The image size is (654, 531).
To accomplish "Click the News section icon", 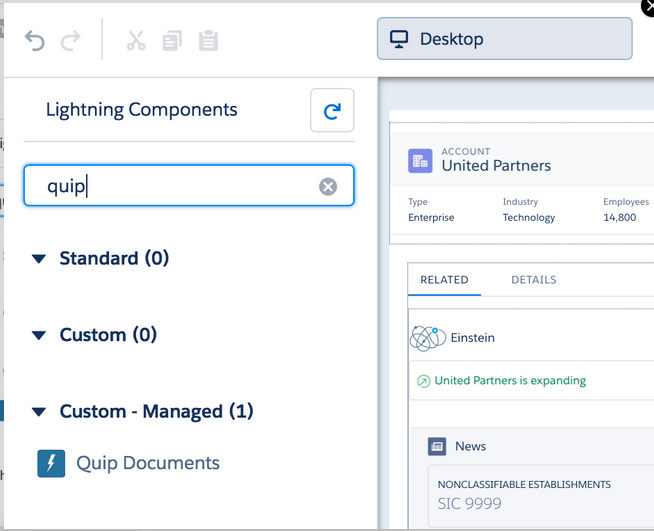I will coord(437,446).
